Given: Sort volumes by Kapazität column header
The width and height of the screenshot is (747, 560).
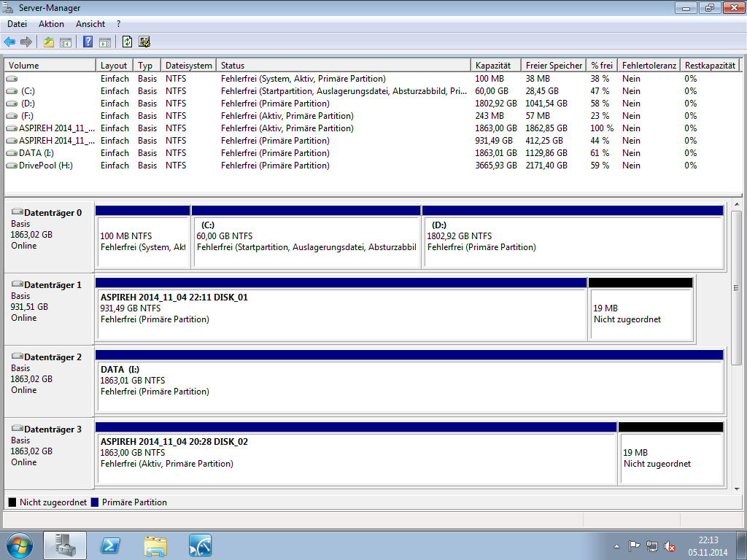Looking at the screenshot, I should tap(496, 66).
